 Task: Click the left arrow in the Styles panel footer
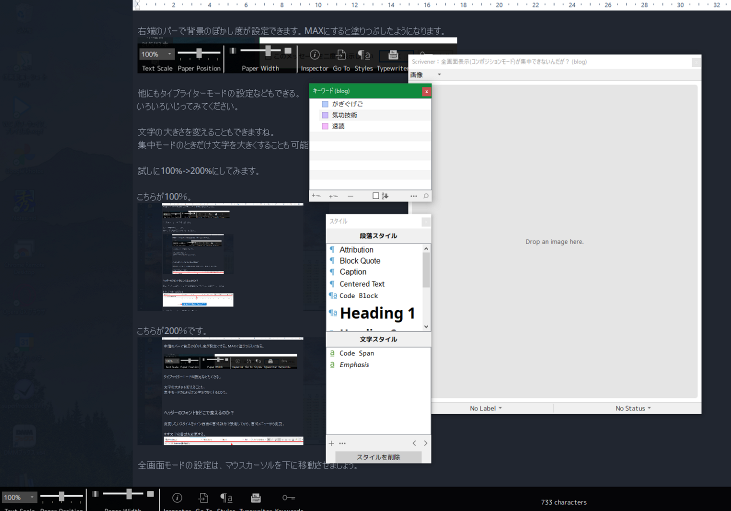[414, 443]
